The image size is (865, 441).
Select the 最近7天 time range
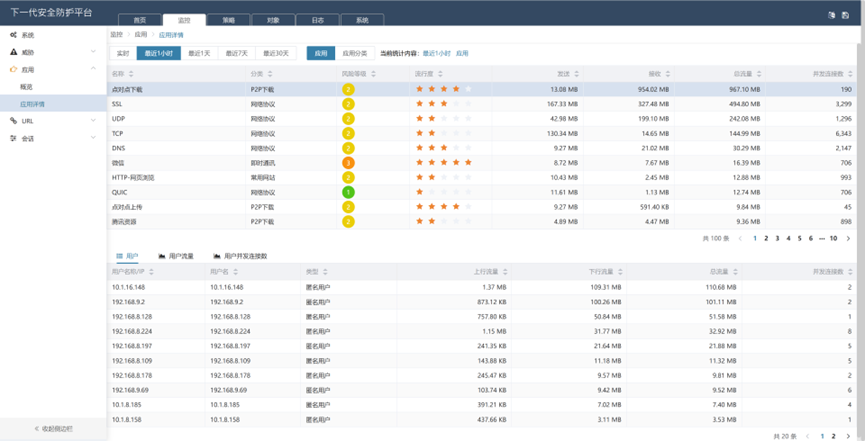pyautogui.click(x=237, y=54)
